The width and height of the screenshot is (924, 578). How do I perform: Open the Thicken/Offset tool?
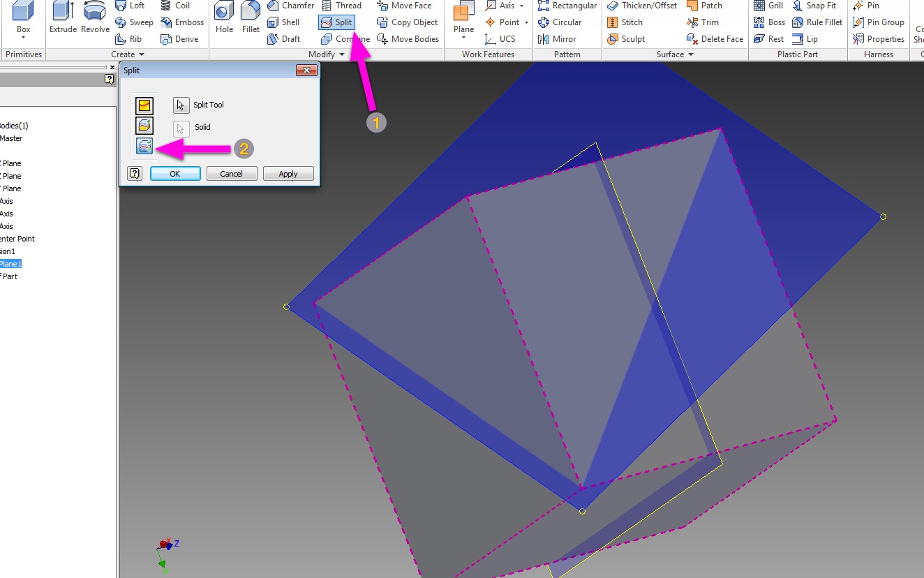click(x=642, y=6)
